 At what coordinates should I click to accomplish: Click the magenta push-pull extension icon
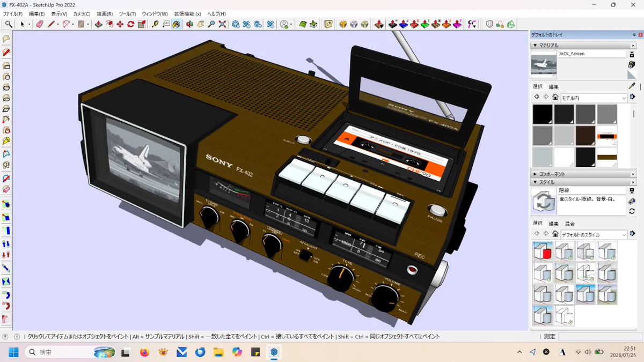pos(457,24)
